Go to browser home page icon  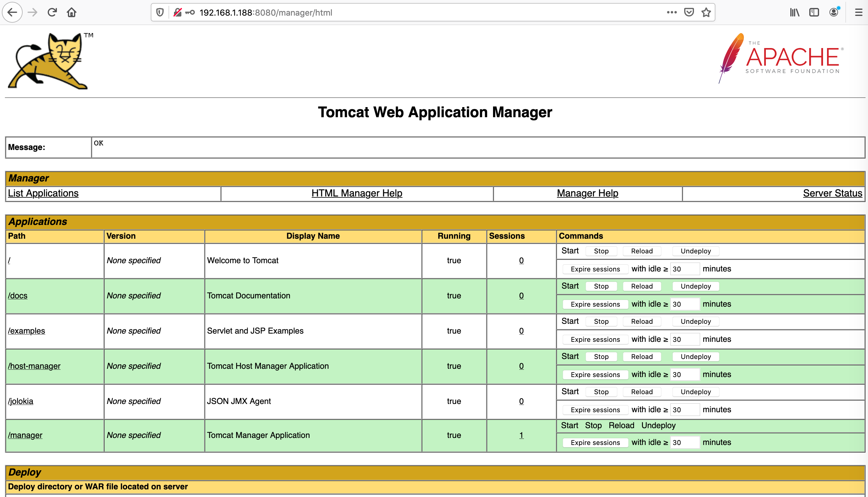click(x=72, y=13)
